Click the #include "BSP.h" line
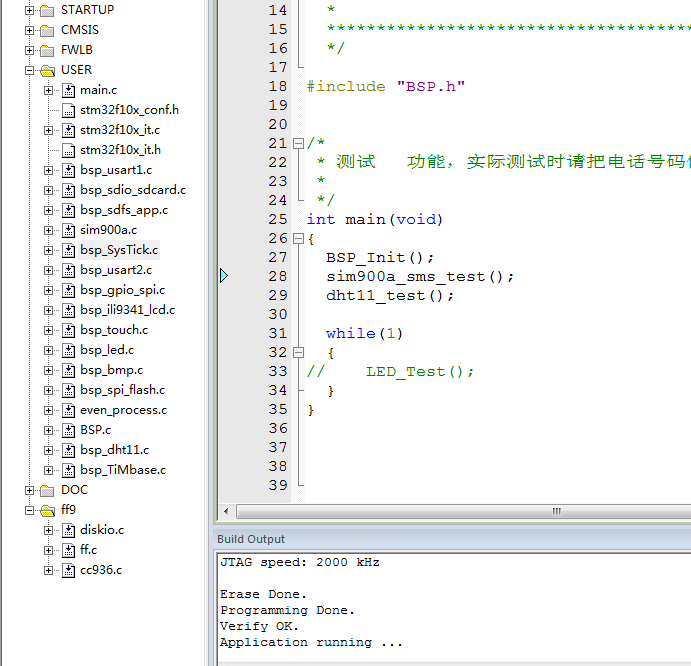Screen dimensions: 691x666 point(386,86)
